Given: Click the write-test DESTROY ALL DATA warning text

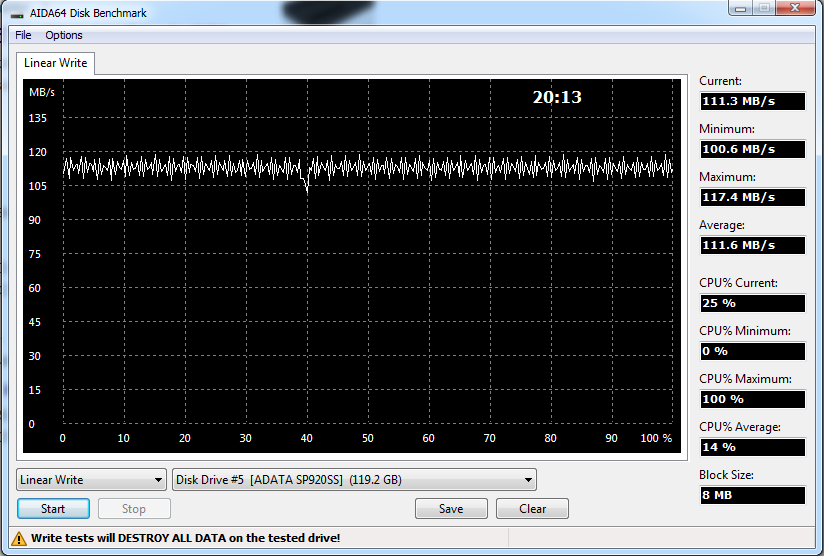Looking at the screenshot, I should [186, 538].
